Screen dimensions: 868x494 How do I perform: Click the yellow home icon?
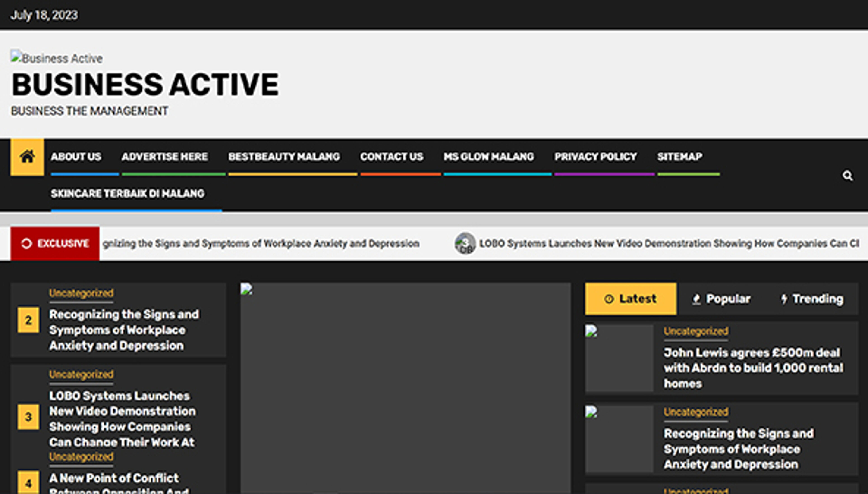[27, 157]
